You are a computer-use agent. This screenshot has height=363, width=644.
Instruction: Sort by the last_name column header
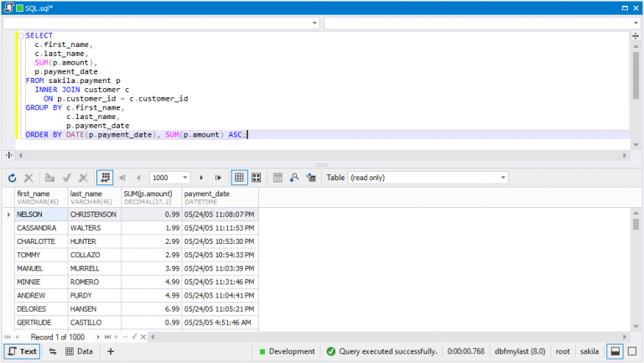click(x=95, y=198)
